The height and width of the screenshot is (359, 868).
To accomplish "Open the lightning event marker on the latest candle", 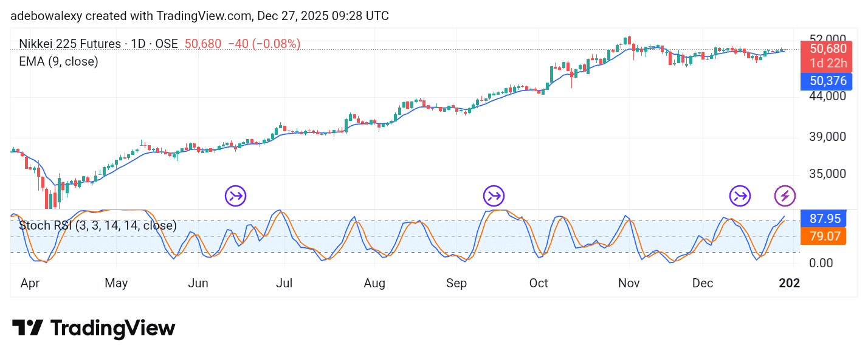I will (785, 196).
